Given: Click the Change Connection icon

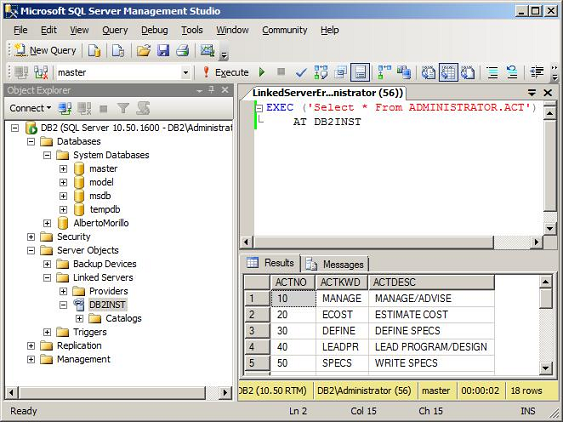Looking at the screenshot, I should [x=41, y=73].
